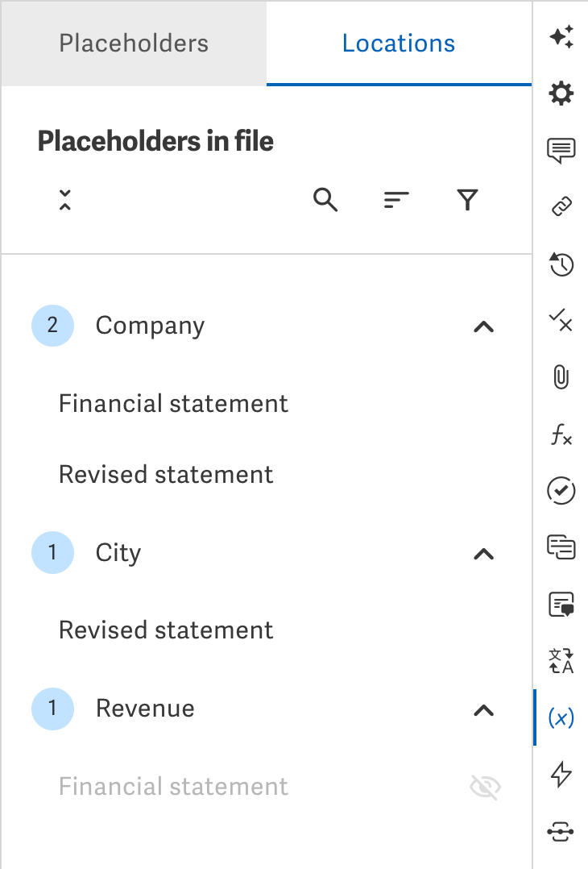588x869 pixels.
Task: Collapse the City placeholder group
Action: point(483,554)
